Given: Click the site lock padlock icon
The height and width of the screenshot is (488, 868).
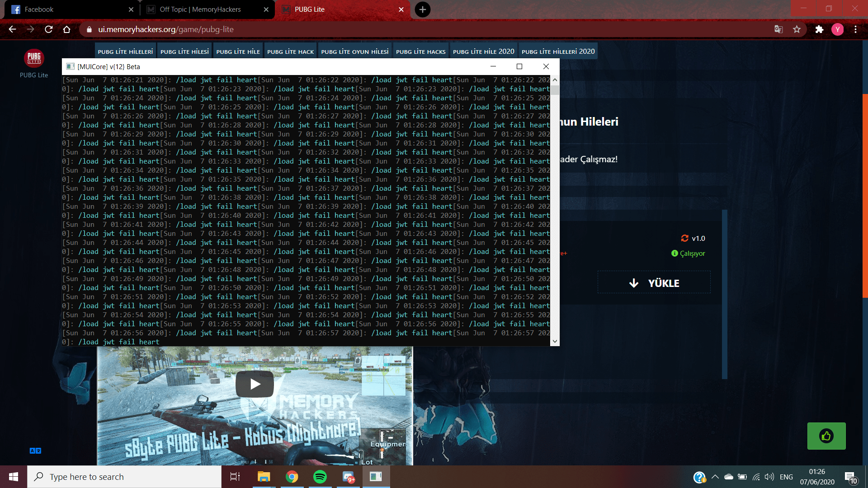Looking at the screenshot, I should click(x=89, y=29).
